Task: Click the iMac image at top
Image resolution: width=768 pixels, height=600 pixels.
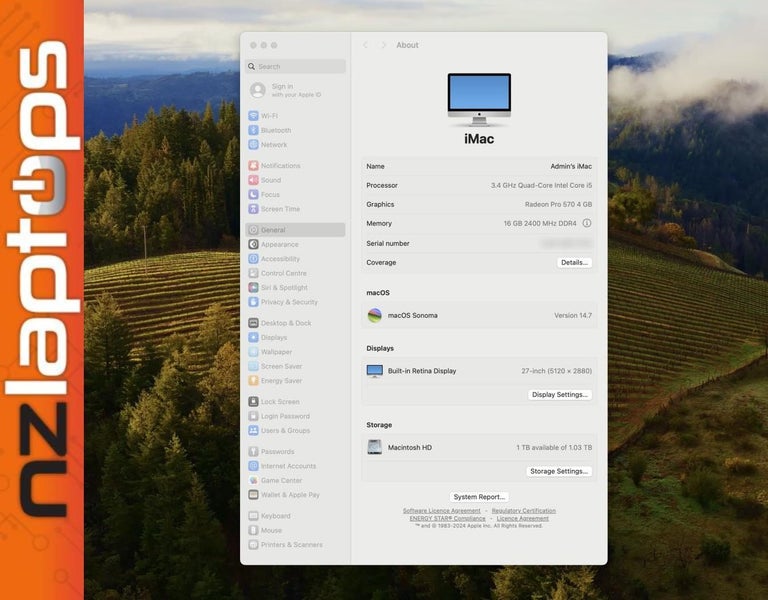Action: (x=479, y=99)
